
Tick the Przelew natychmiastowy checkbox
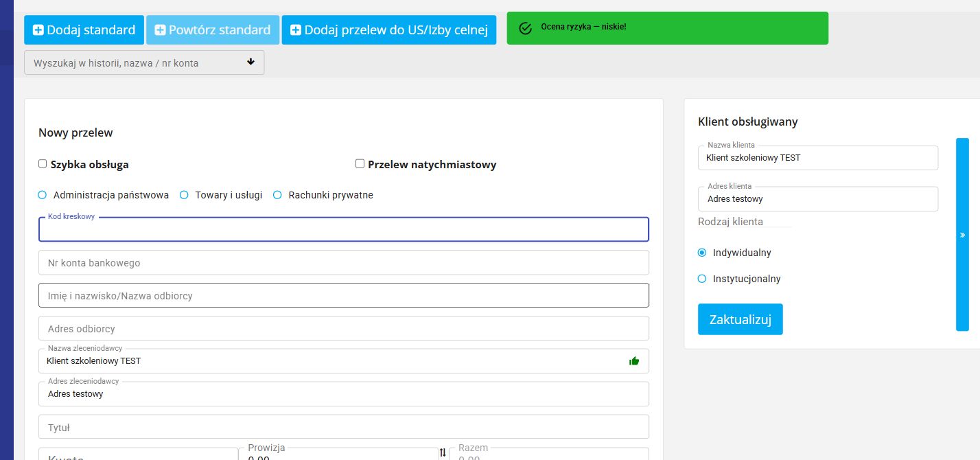tap(360, 163)
